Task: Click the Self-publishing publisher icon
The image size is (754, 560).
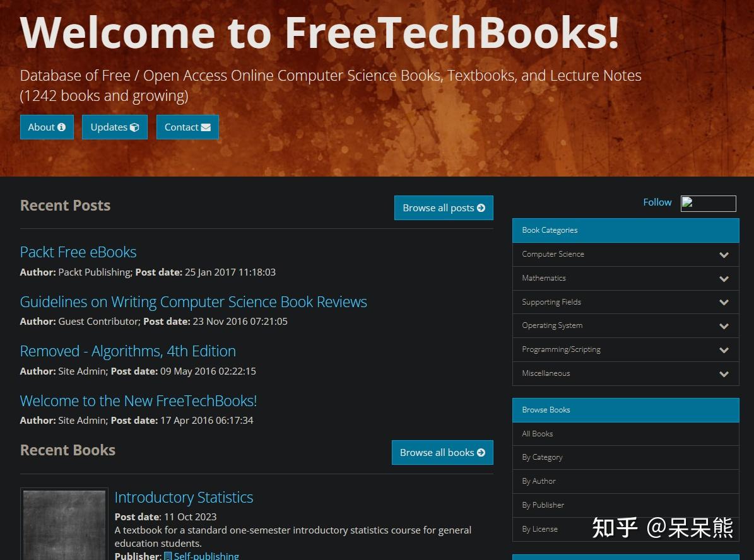Action: coord(168,556)
